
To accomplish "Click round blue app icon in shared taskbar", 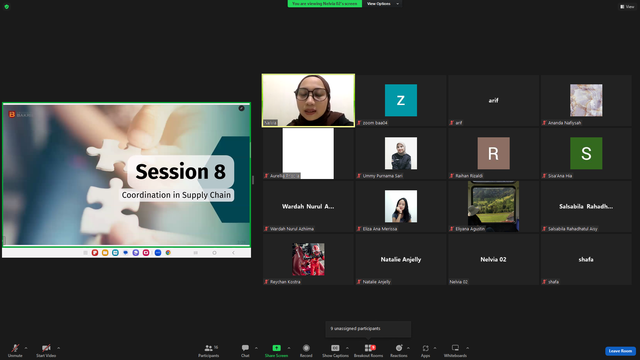I will (158, 253).
